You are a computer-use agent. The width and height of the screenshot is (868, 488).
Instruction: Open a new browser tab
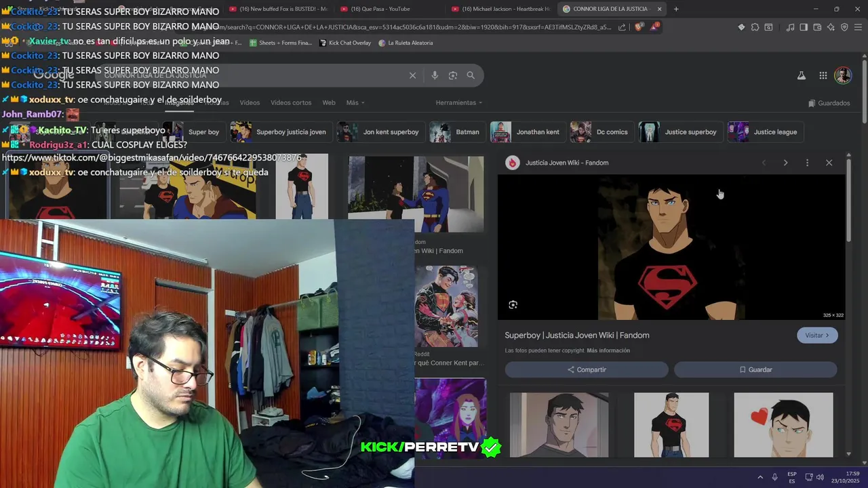coord(675,9)
